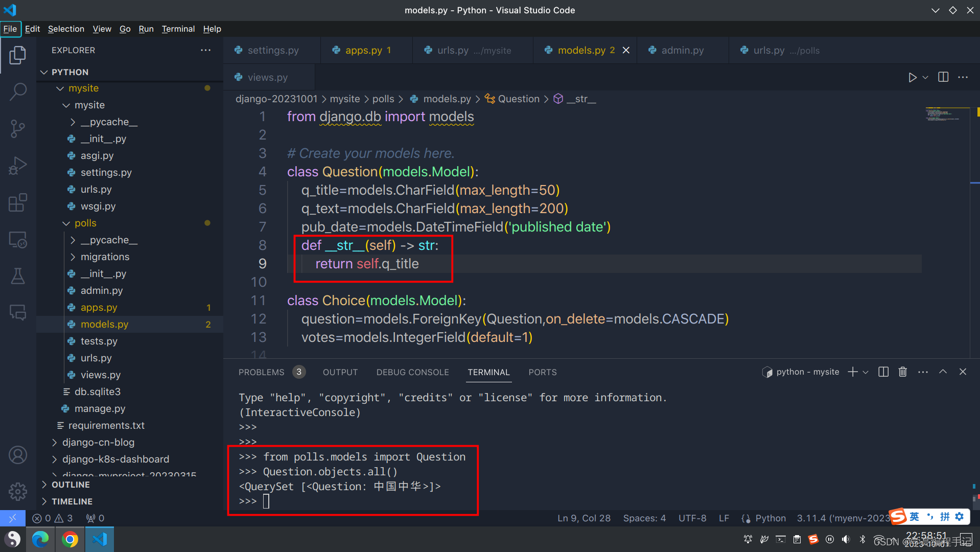Open terminal launch profile dropdown arrow
Viewport: 980px width, 552px height.
coord(866,372)
